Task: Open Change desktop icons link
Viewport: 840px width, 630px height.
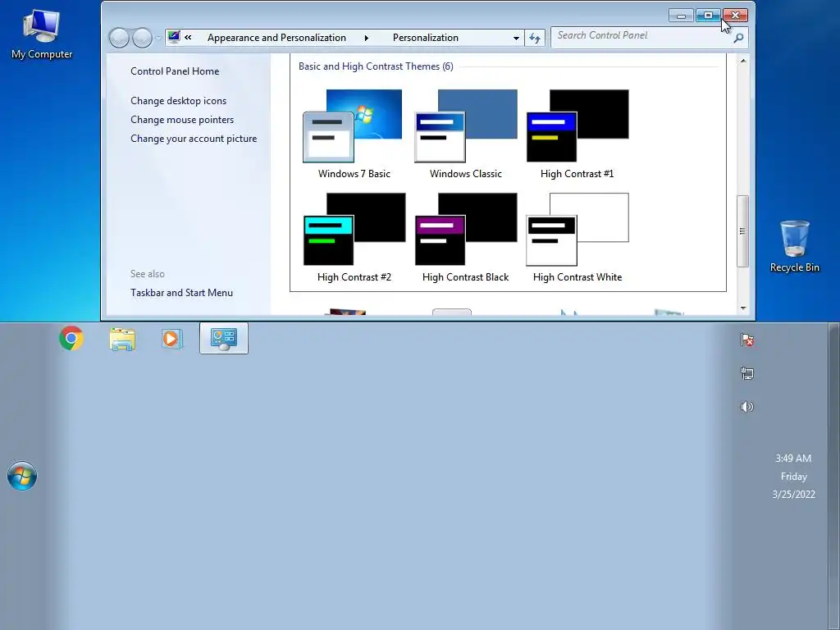Action: pos(178,101)
